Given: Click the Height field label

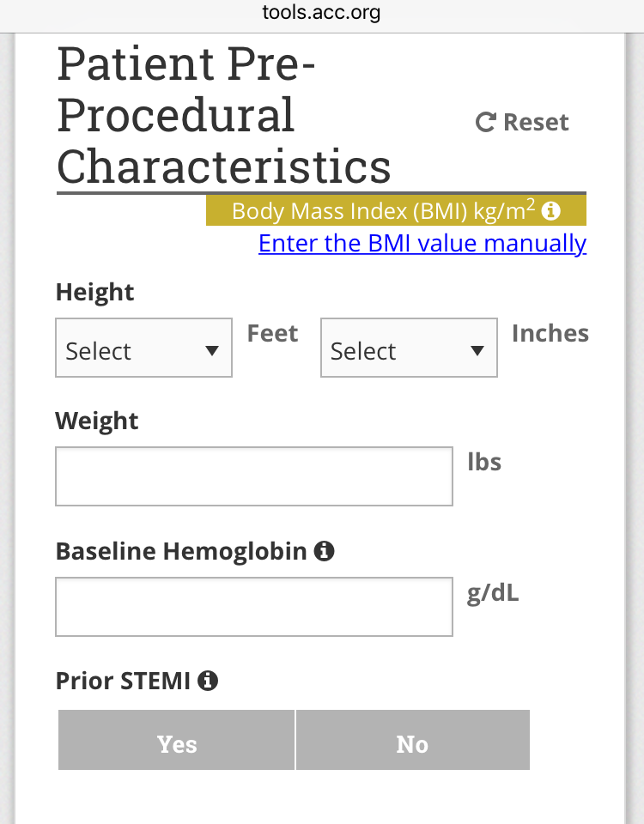Looking at the screenshot, I should [94, 292].
